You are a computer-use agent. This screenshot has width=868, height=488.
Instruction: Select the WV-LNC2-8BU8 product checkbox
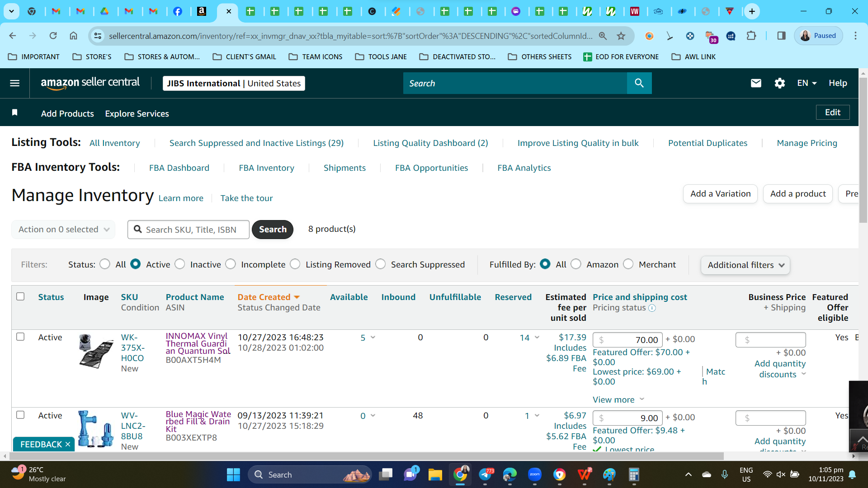tap(20, 415)
